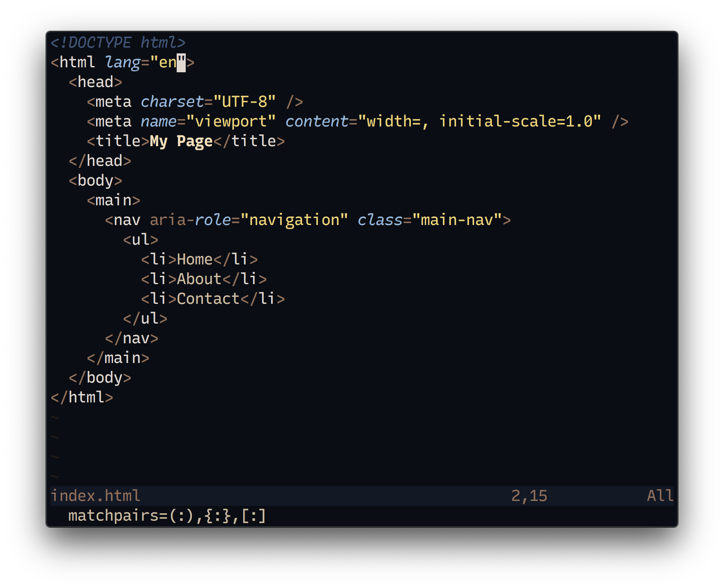Place cursor on the lang attribute name
Image resolution: width=724 pixels, height=588 pixels.
coord(122,62)
